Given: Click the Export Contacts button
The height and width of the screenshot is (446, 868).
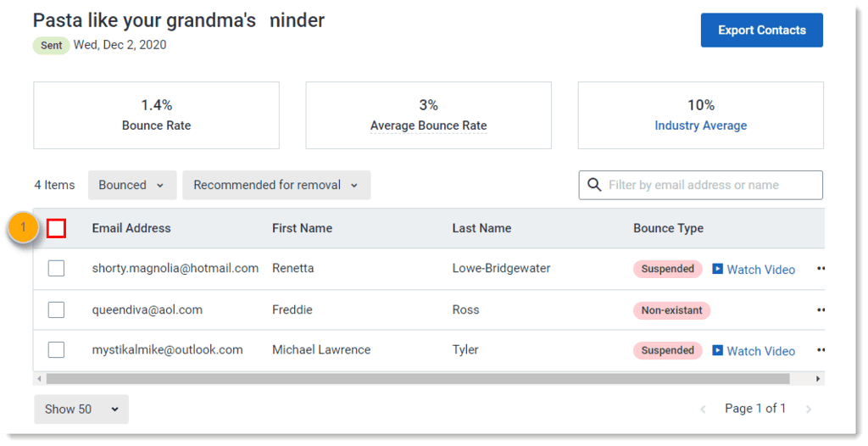Looking at the screenshot, I should click(761, 31).
